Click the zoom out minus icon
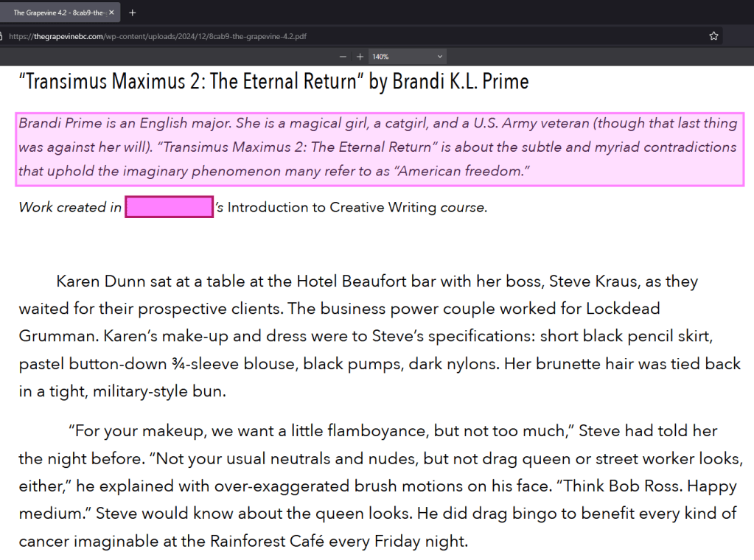 343,57
